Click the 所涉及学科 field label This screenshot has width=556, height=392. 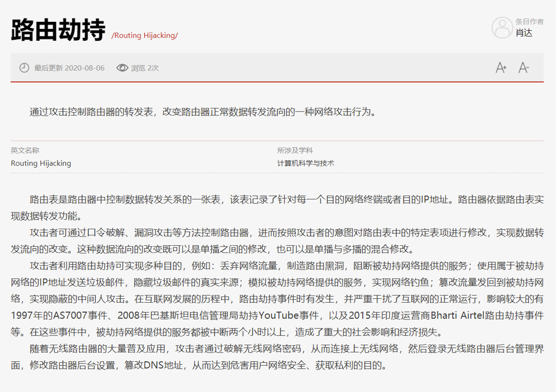(x=295, y=150)
